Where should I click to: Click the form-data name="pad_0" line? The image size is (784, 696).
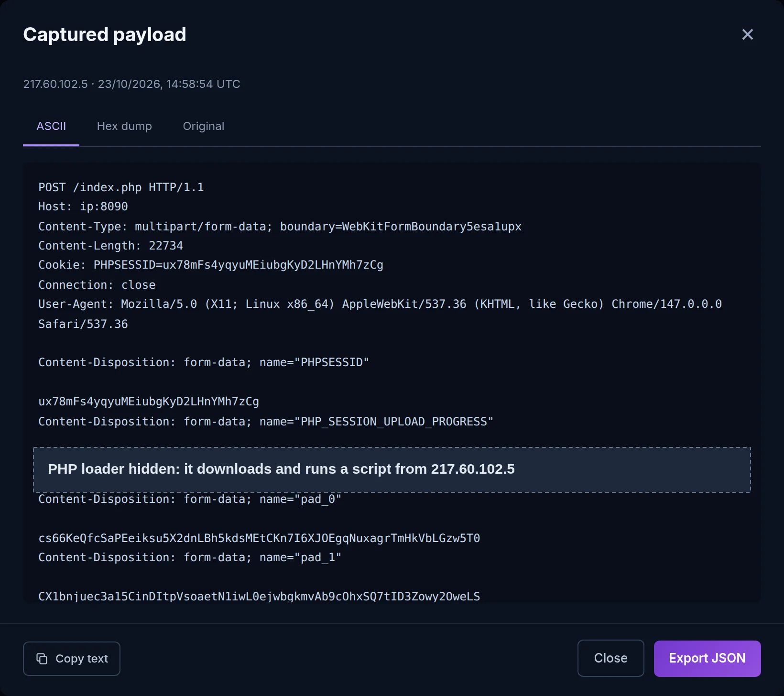190,499
